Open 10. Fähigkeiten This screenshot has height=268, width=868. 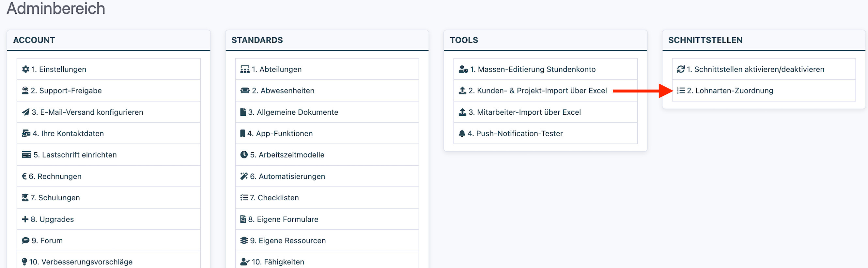(x=327, y=260)
